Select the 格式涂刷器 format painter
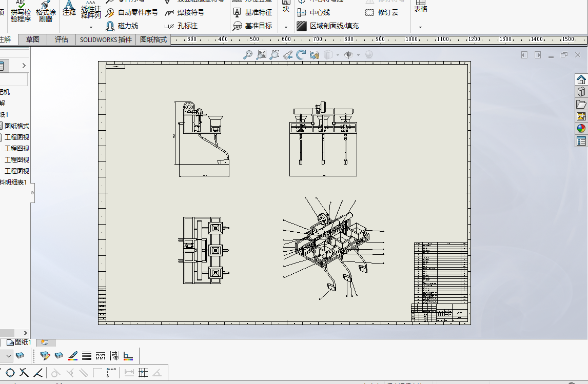This screenshot has height=384, width=588. tap(46, 12)
